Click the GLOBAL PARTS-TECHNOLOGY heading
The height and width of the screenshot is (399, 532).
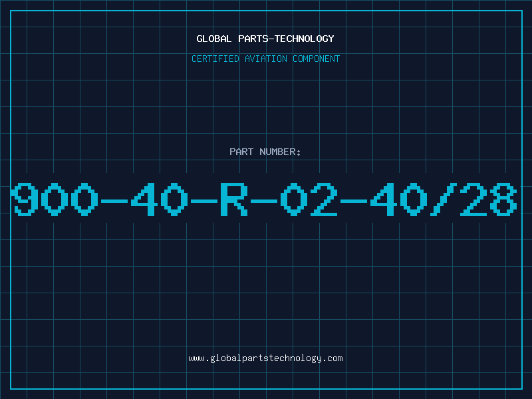(x=265, y=39)
